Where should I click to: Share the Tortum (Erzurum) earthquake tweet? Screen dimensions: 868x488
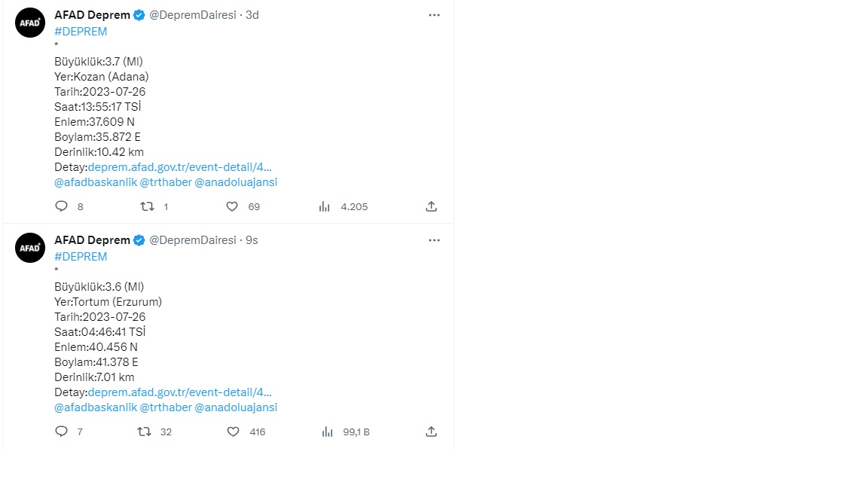click(431, 432)
